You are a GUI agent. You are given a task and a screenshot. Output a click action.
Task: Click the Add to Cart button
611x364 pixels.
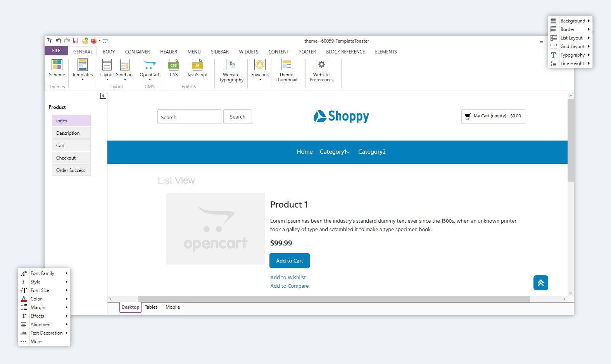click(x=290, y=261)
